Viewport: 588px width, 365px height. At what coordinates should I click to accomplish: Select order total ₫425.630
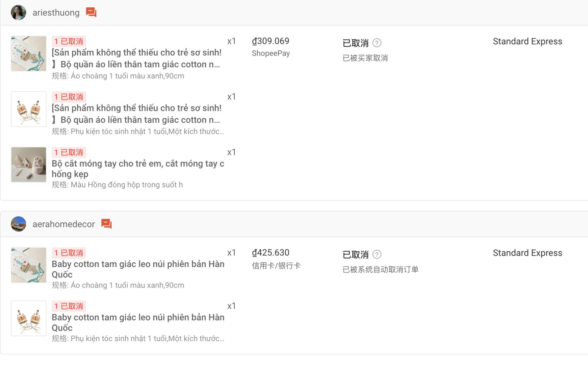point(271,252)
